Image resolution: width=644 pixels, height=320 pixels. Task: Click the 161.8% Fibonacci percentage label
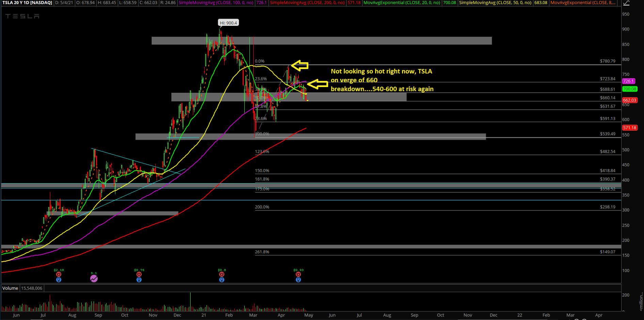(262, 179)
